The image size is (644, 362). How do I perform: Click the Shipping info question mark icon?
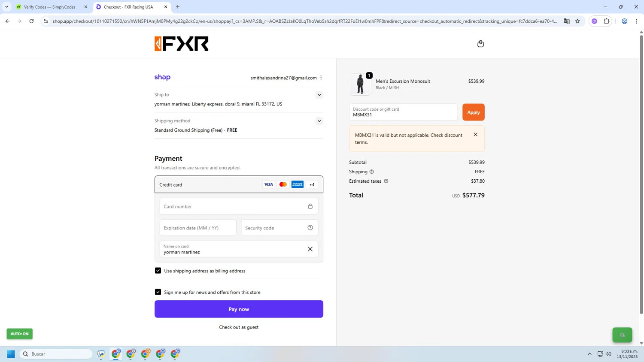[372, 172]
